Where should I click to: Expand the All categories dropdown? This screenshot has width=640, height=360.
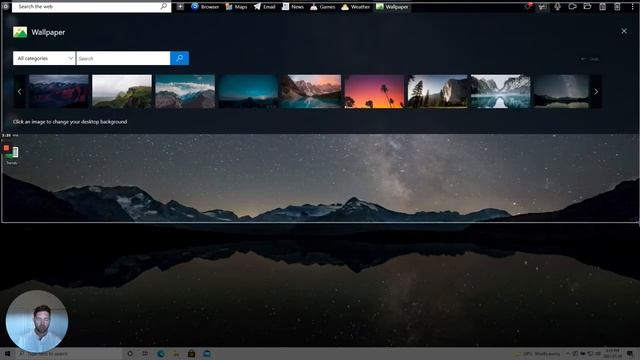tap(44, 58)
